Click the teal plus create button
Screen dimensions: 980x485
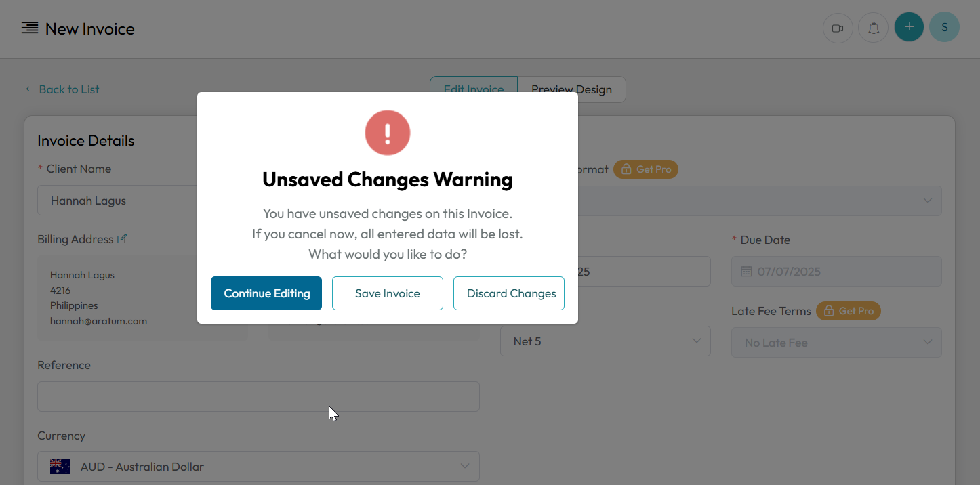910,27
